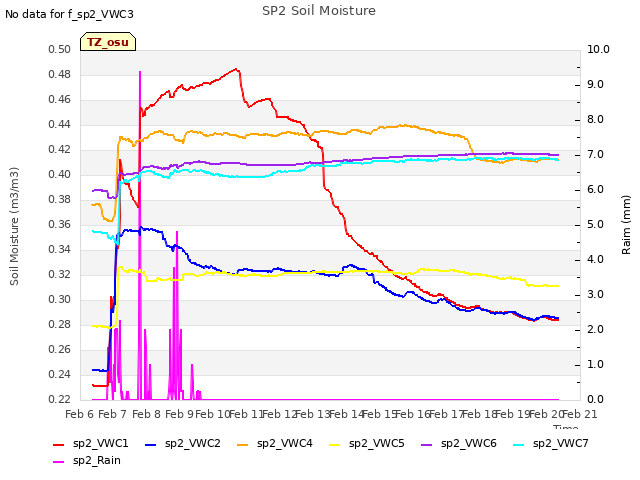Click the orange sp2_VWC4 legend color marker
Screen dimensions: 640x480
coord(243,444)
